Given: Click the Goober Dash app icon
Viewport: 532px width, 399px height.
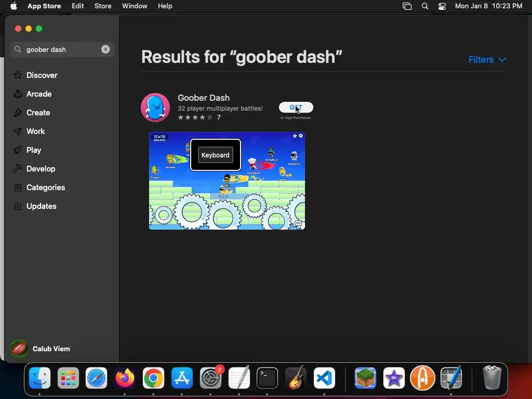Looking at the screenshot, I should [x=155, y=108].
